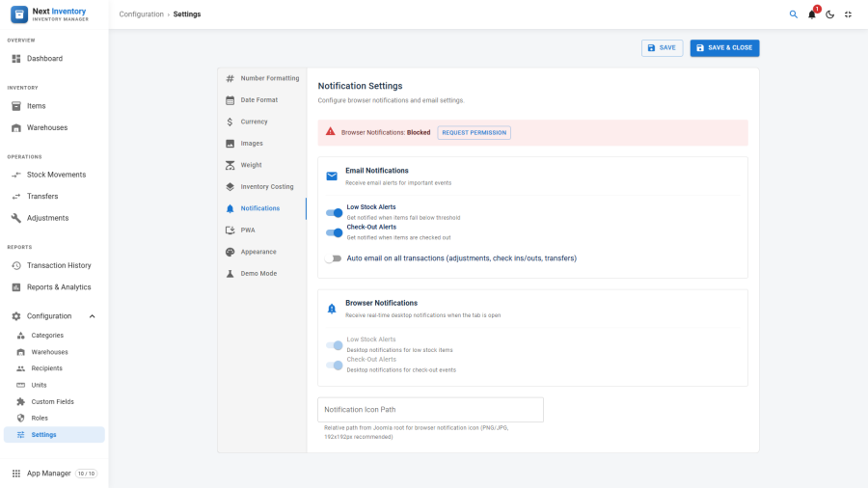This screenshot has width=868, height=488.
Task: Click the Notification Icon Path field
Action: point(431,410)
